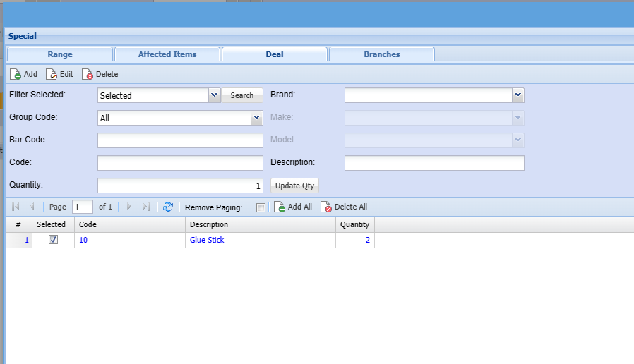
Task: Switch to the Branches tab
Action: (382, 54)
